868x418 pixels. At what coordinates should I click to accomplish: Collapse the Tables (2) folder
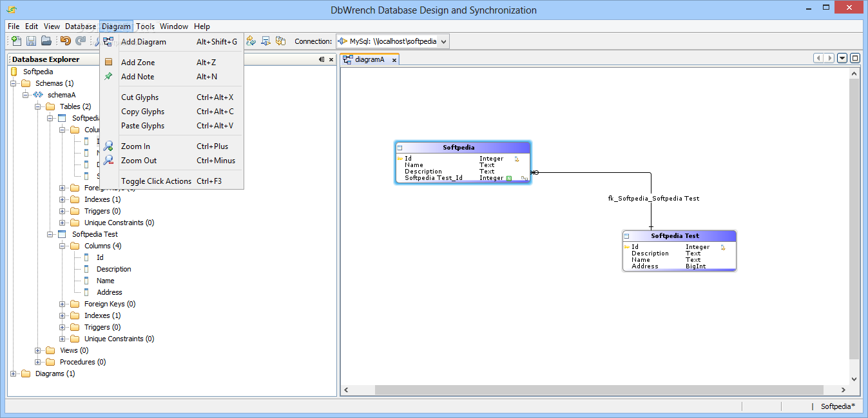[38, 106]
